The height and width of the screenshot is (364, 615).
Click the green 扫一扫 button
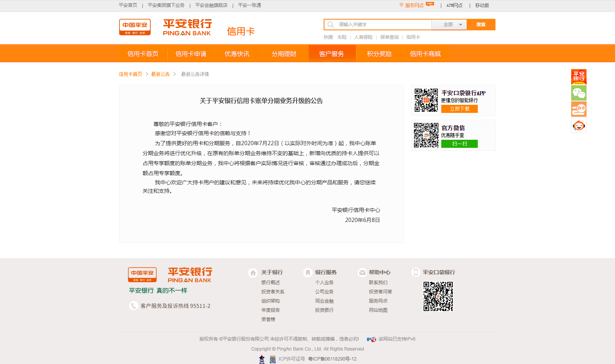click(459, 144)
